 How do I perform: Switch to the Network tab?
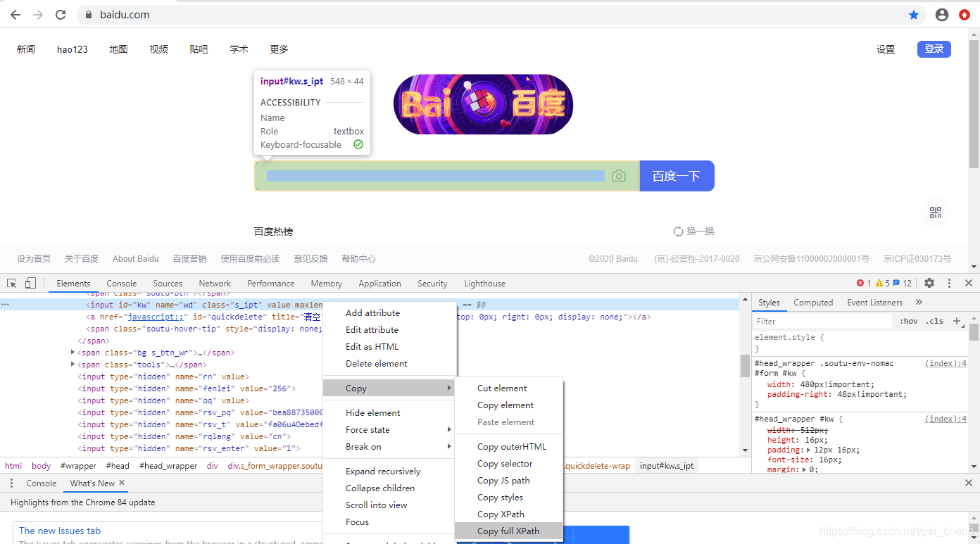[215, 284]
